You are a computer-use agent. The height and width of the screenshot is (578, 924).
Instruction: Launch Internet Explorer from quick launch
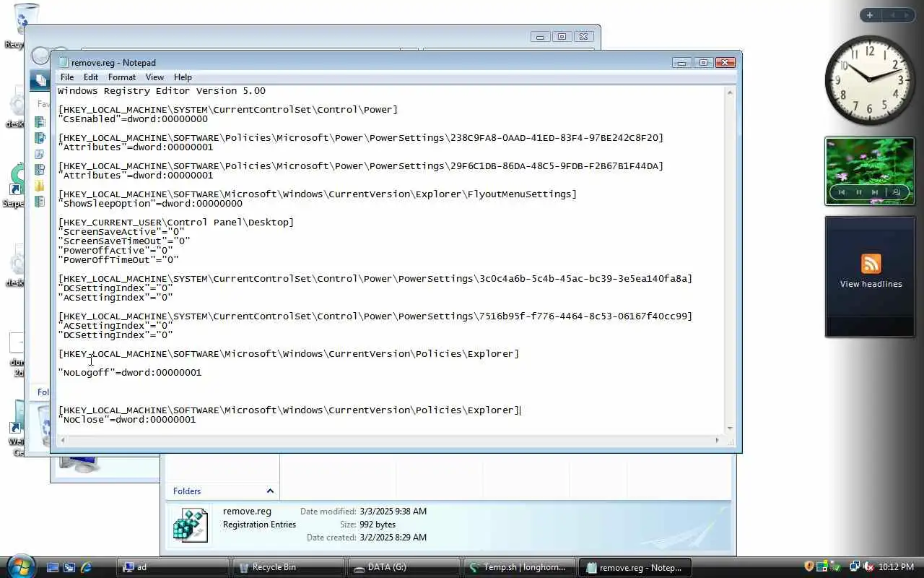86,567
